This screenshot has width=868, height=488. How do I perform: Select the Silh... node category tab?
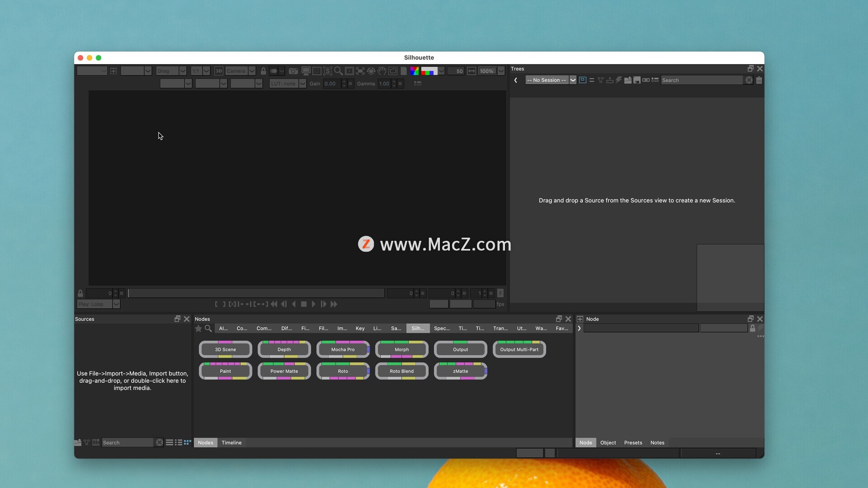(x=418, y=328)
